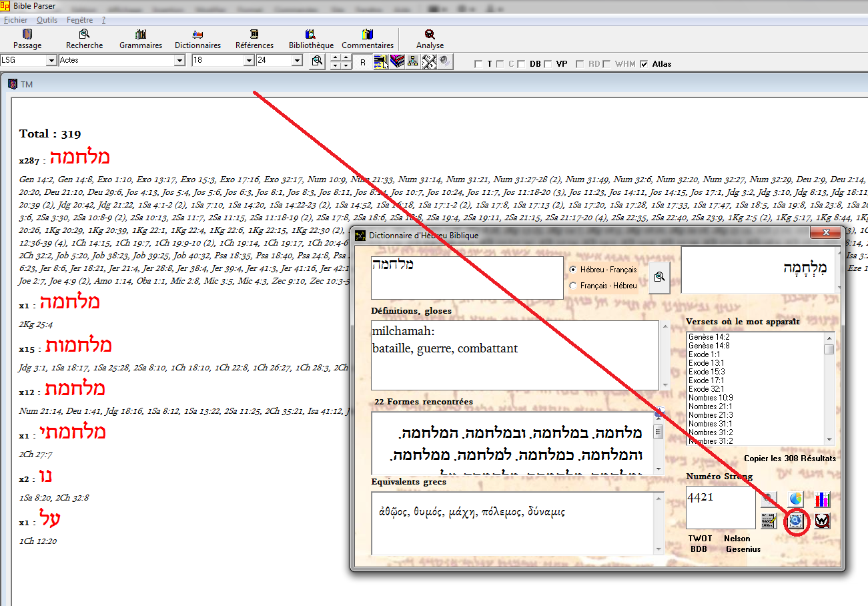Click the 1Ch 12:20 reference in the TM window
868x606 pixels.
[38, 541]
